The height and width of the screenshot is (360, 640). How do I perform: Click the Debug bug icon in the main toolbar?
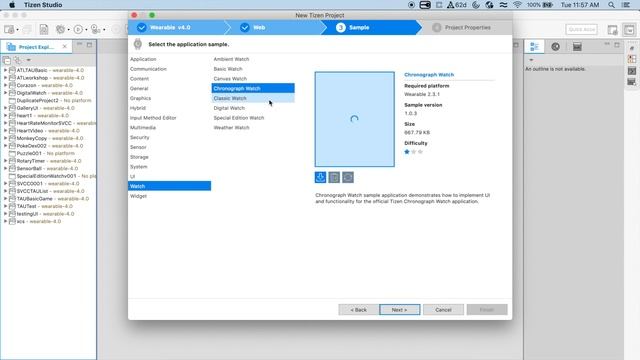(x=60, y=29)
